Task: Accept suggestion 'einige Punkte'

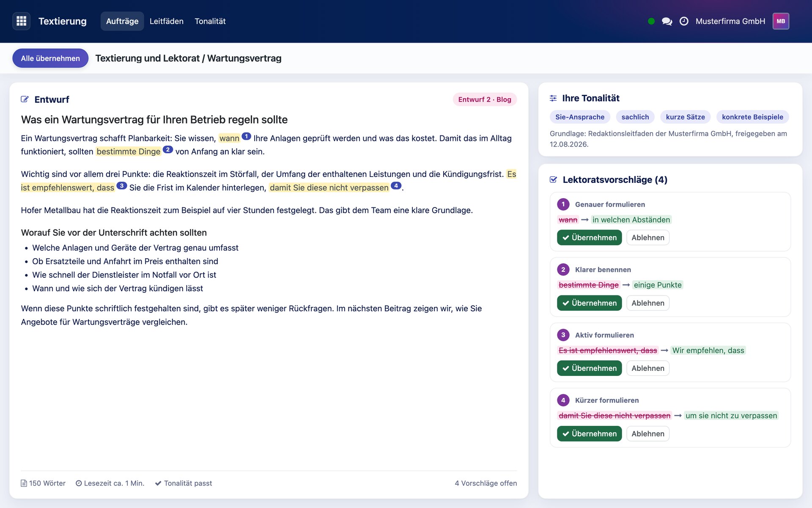Action: (x=589, y=303)
